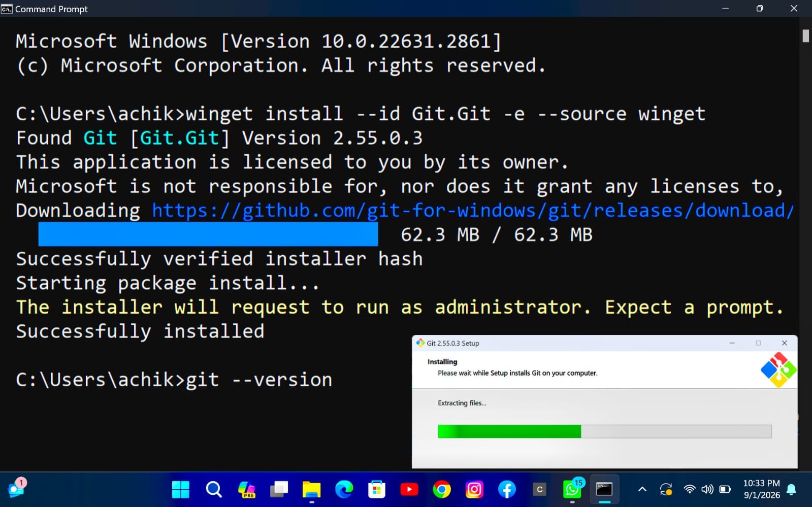The height and width of the screenshot is (507, 812).
Task: Open Microsoft Store from the taskbar
Action: click(377, 490)
